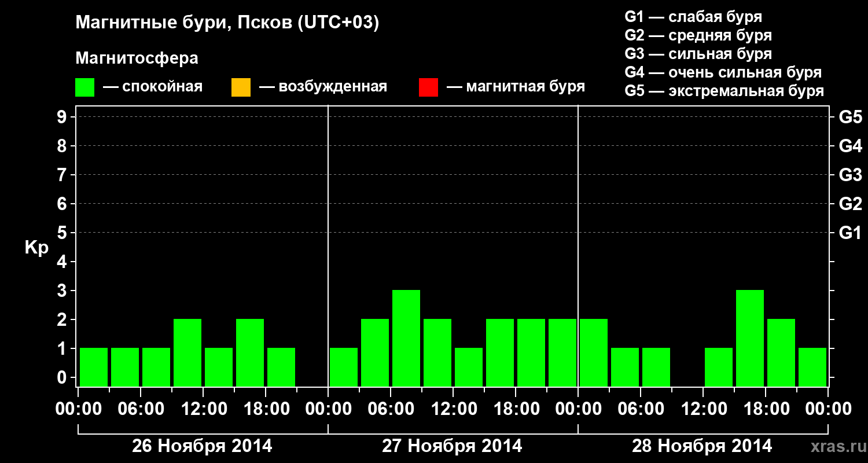The image size is (868, 463).
Task: Click the 12:00–15:00 Kp 1 bar on 27 November
Action: click(x=469, y=367)
